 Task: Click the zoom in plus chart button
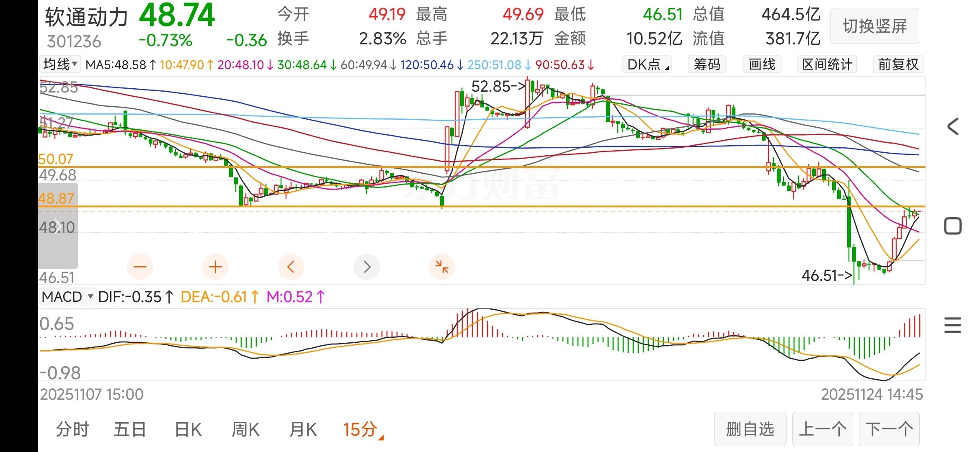[x=215, y=267]
